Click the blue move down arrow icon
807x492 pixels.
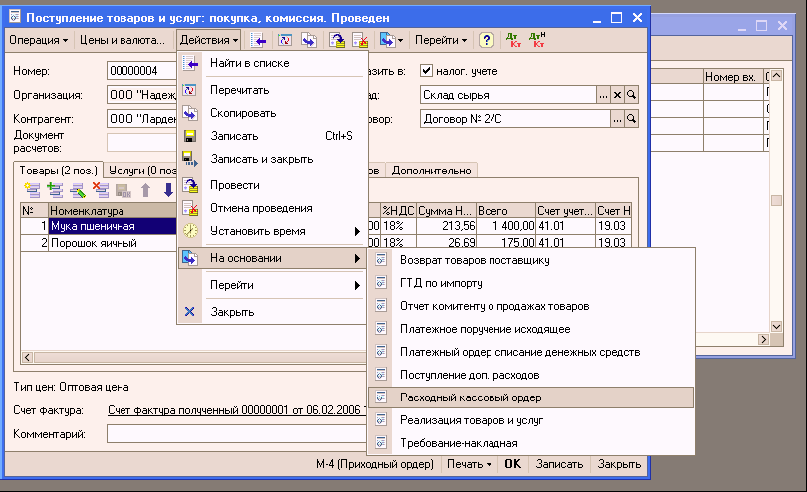[x=168, y=188]
